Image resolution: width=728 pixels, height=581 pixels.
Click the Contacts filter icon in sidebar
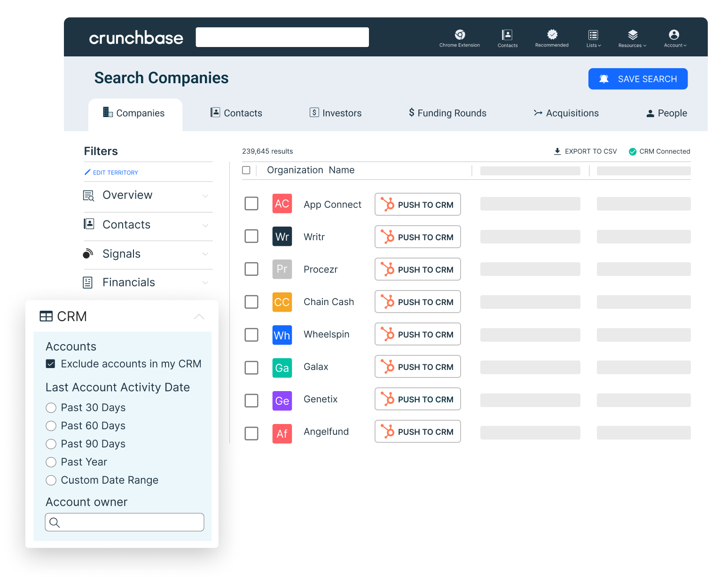pyautogui.click(x=89, y=224)
